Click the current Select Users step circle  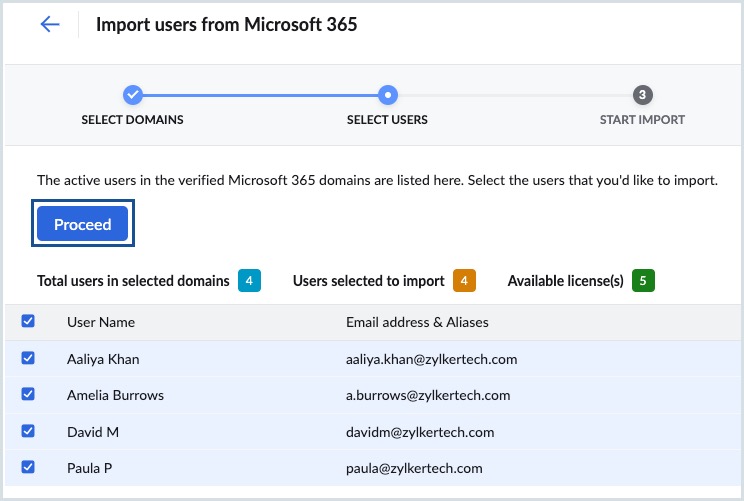pyautogui.click(x=388, y=95)
